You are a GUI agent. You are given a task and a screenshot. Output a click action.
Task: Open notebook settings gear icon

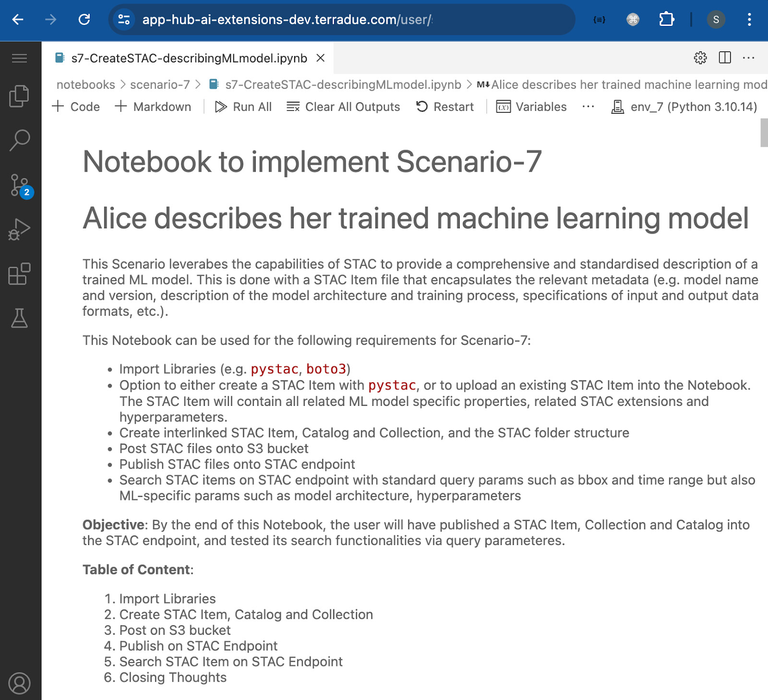pos(700,58)
